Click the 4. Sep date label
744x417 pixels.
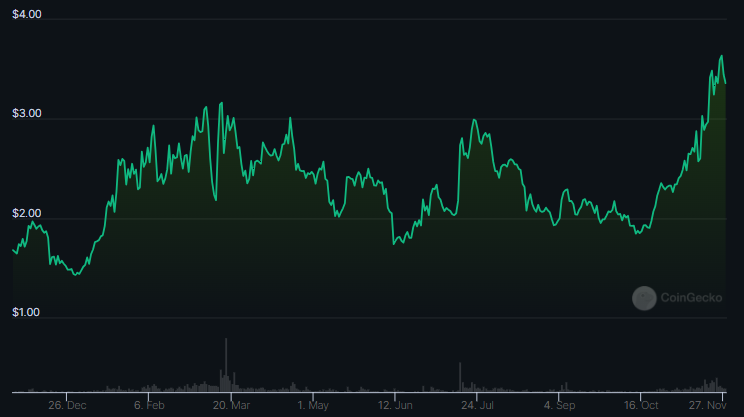tap(559, 405)
